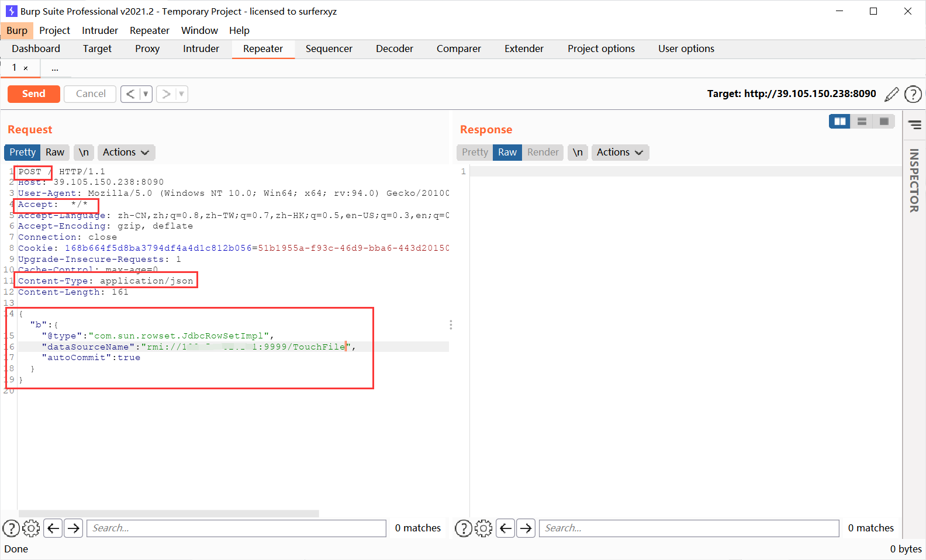Open response search settings gear icon

[x=483, y=528]
